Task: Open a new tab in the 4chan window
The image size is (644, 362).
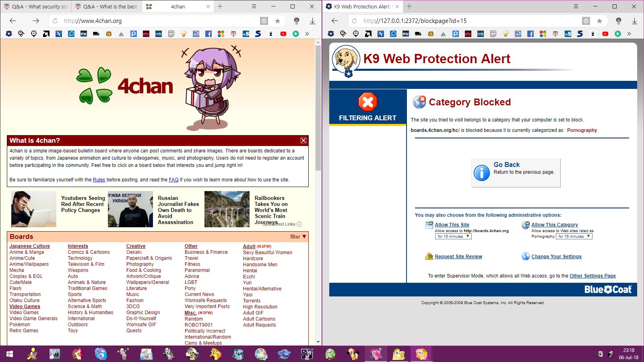Action: coord(220,6)
